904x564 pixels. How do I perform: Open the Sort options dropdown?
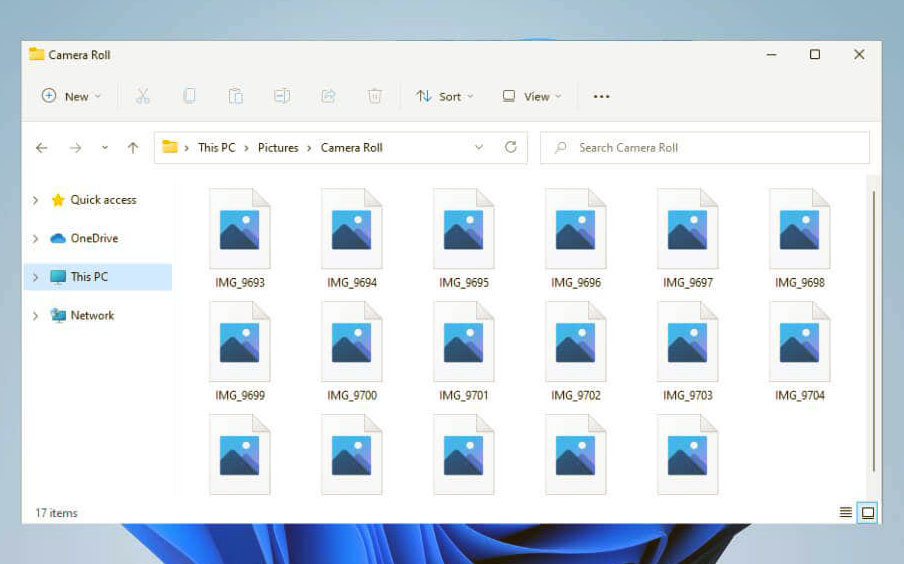[x=445, y=96]
